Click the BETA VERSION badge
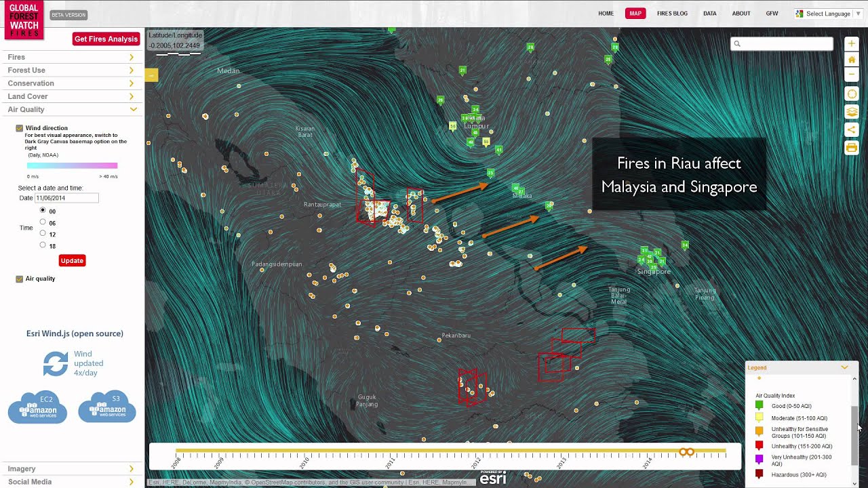The width and height of the screenshot is (868, 488). coord(68,15)
